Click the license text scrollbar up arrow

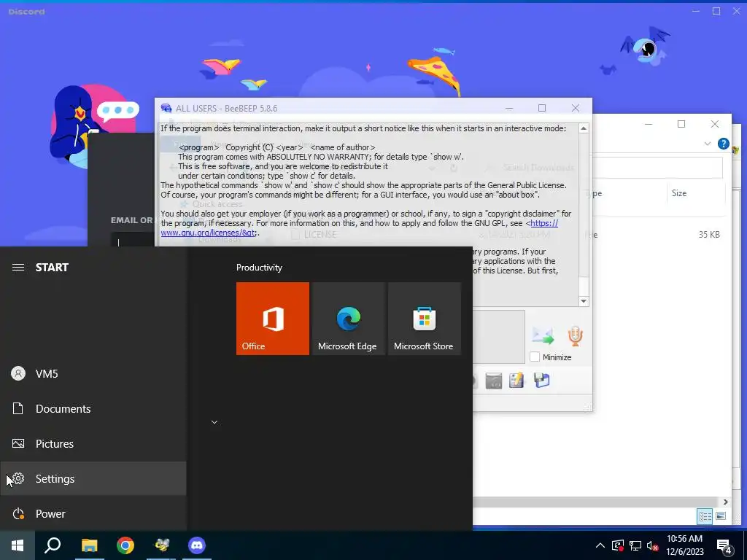[583, 128]
